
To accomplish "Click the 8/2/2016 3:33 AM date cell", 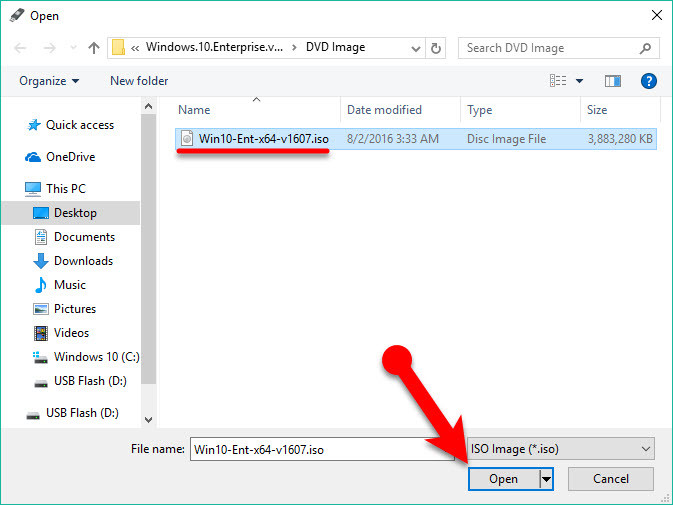I will (393, 139).
